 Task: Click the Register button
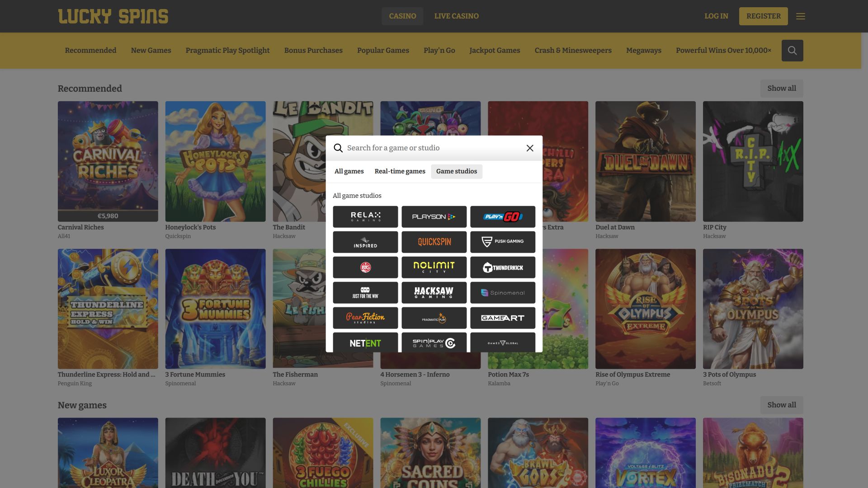763,16
